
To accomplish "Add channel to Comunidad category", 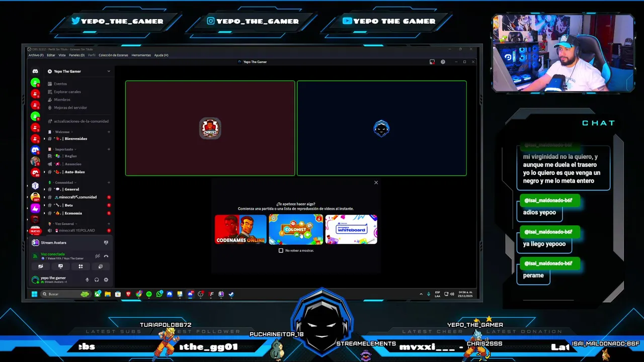I will pos(109,183).
